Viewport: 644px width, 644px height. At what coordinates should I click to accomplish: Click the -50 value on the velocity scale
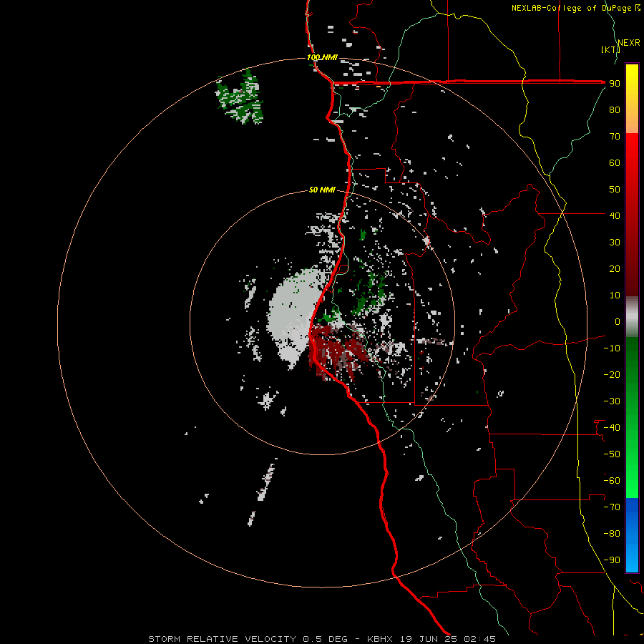tap(612, 454)
